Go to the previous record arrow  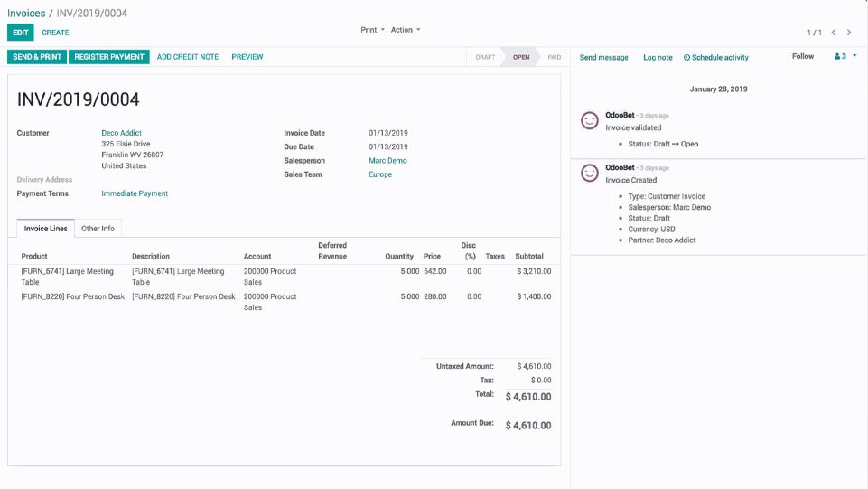click(834, 33)
